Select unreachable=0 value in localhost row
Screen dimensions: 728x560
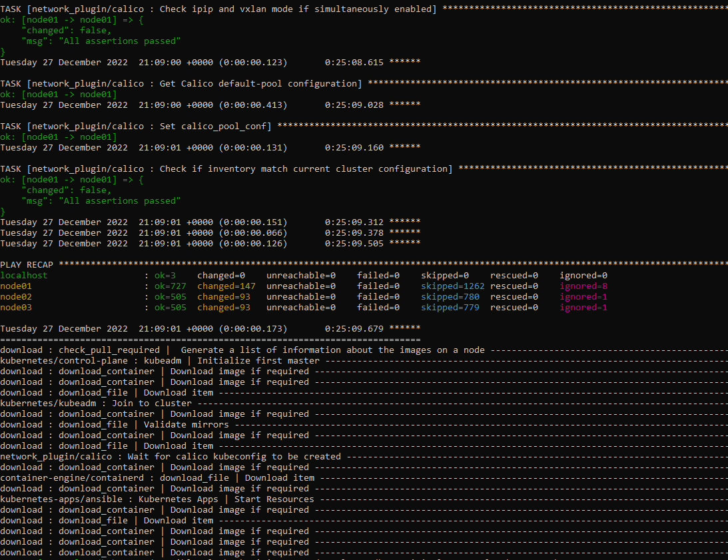[301, 276]
